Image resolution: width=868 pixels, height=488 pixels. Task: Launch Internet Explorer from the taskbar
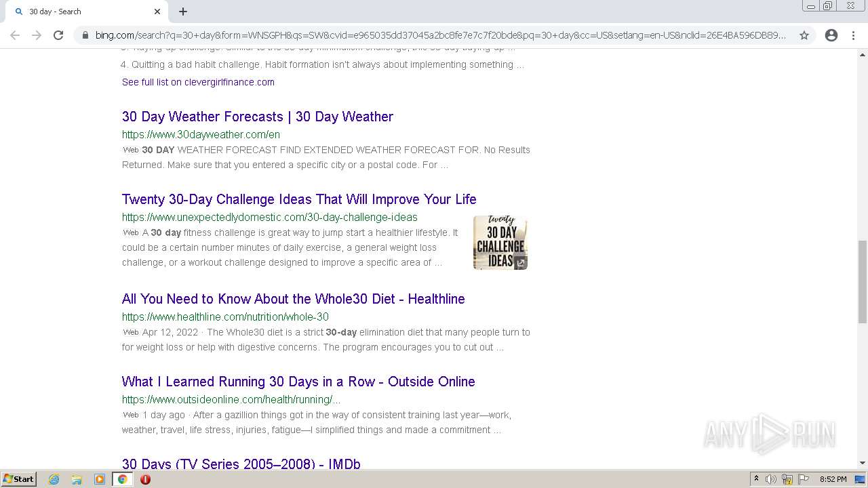54,479
